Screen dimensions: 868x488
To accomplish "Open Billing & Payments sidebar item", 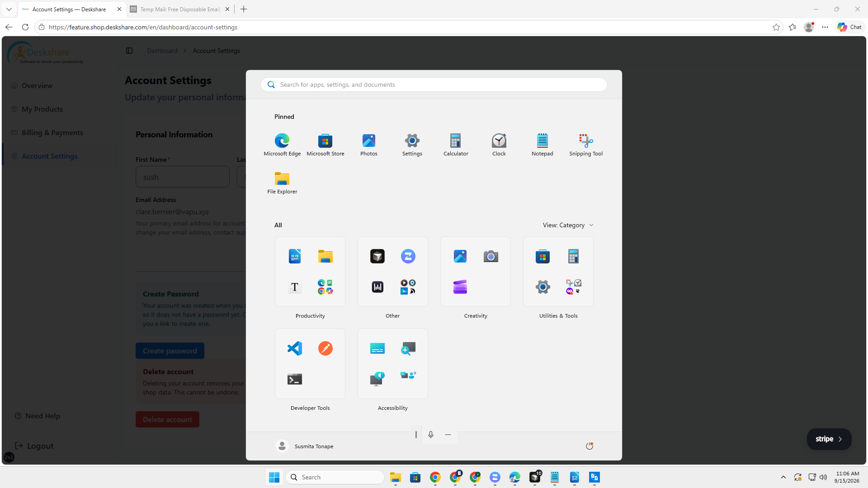I will tap(52, 132).
